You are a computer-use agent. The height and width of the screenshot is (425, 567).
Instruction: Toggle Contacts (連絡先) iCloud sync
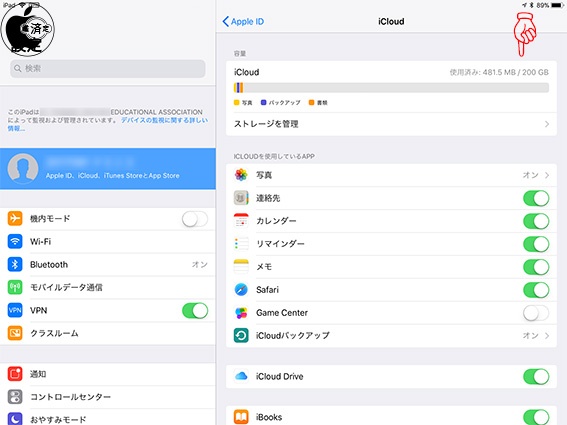coord(536,198)
